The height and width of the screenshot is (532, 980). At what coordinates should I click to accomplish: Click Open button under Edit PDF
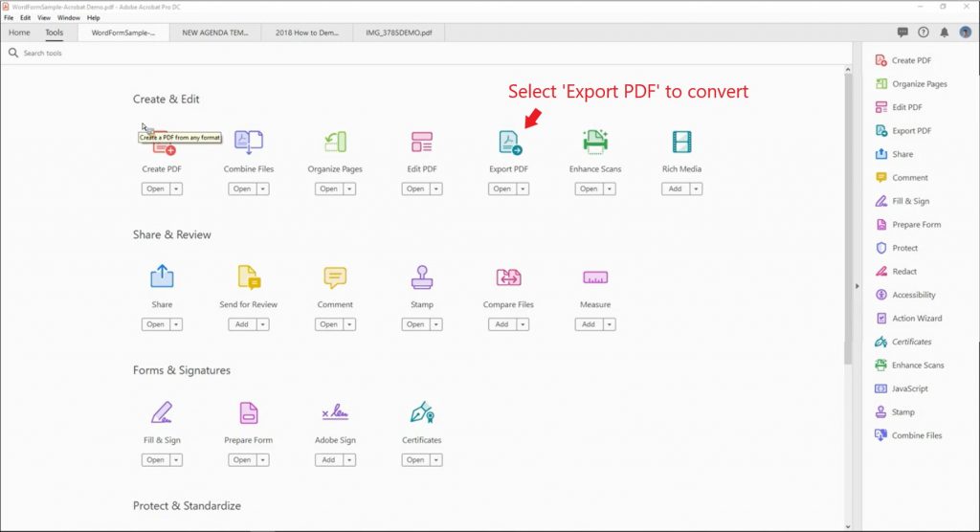415,188
